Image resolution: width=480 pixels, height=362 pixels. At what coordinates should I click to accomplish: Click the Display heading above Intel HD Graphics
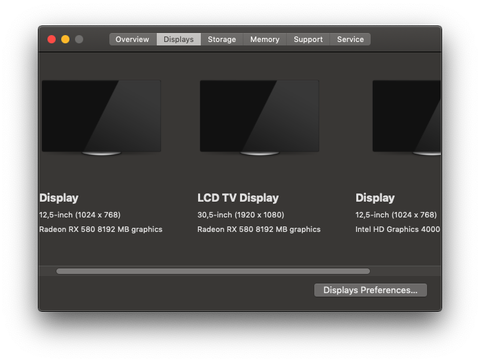pyautogui.click(x=375, y=198)
